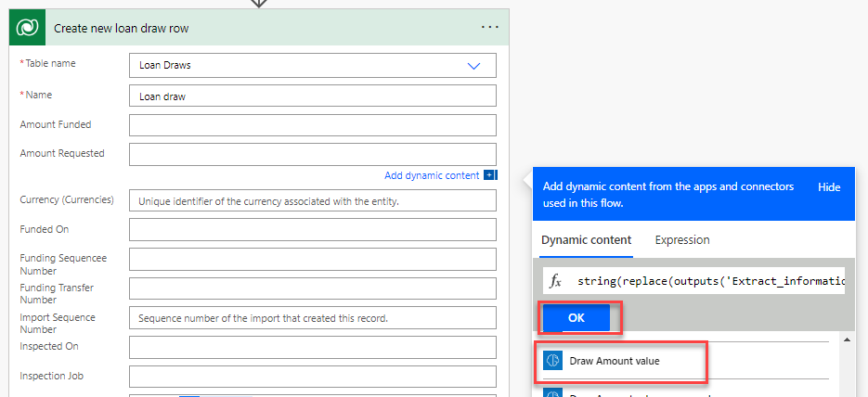This screenshot has height=397, width=868.
Task: Click the Draw Amount value AI Builder icon
Action: [553, 361]
